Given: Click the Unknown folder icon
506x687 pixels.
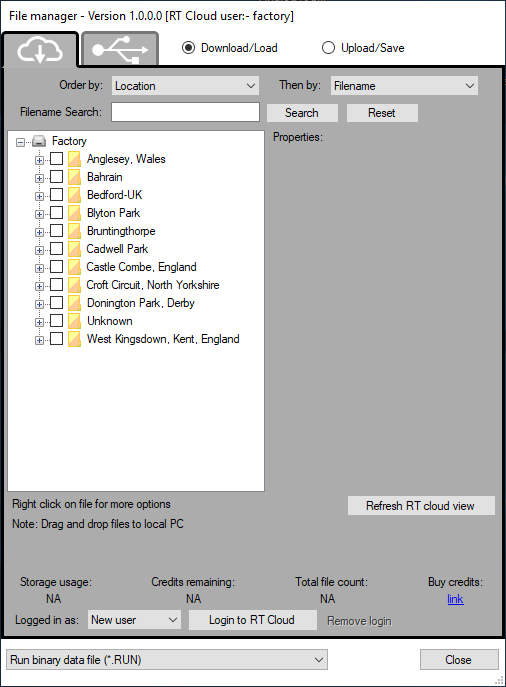Looking at the screenshot, I should coord(74,321).
